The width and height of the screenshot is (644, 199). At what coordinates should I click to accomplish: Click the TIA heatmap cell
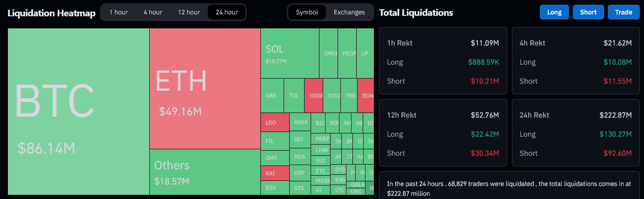293,96
